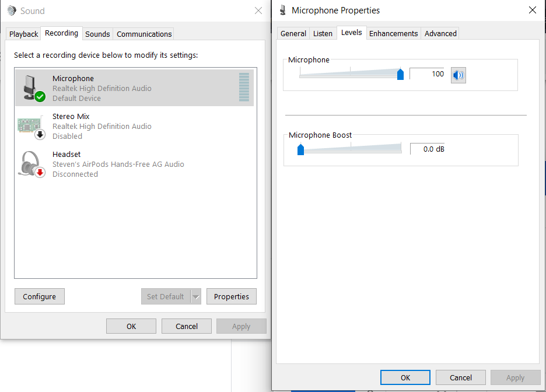Click the Sound window title bar icon

coord(13,10)
